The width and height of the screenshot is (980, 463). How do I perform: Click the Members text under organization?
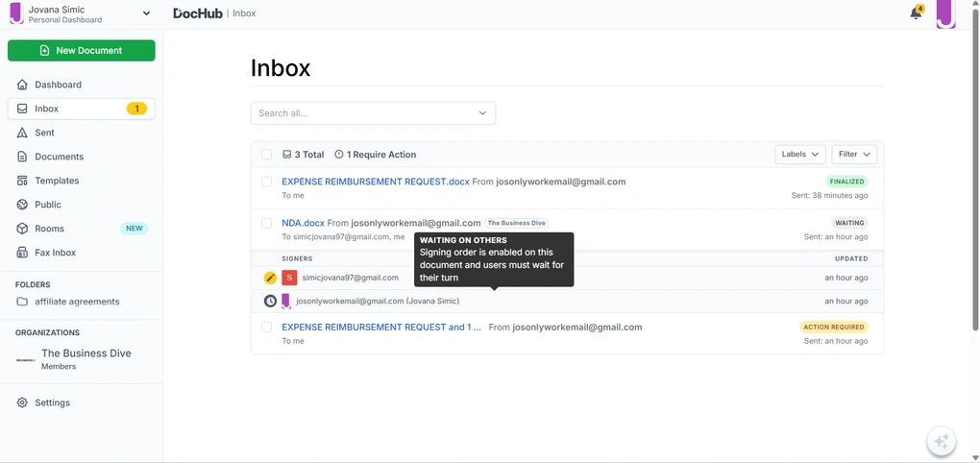coord(59,367)
